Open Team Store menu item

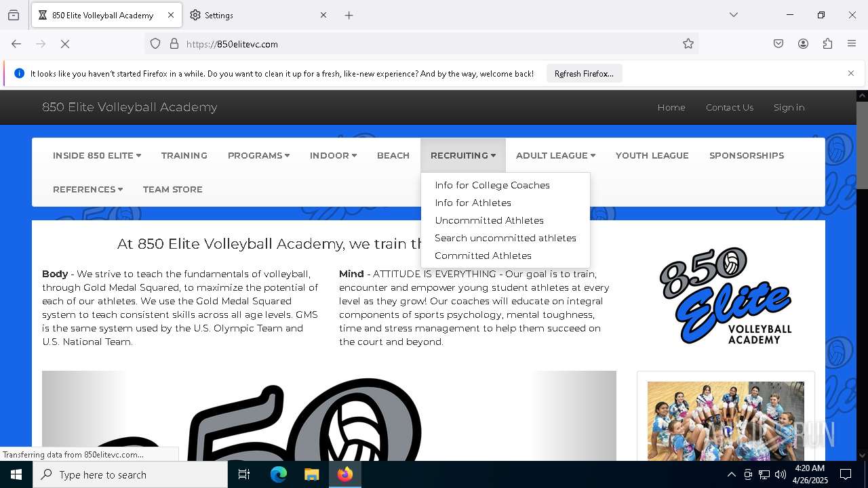point(173,189)
